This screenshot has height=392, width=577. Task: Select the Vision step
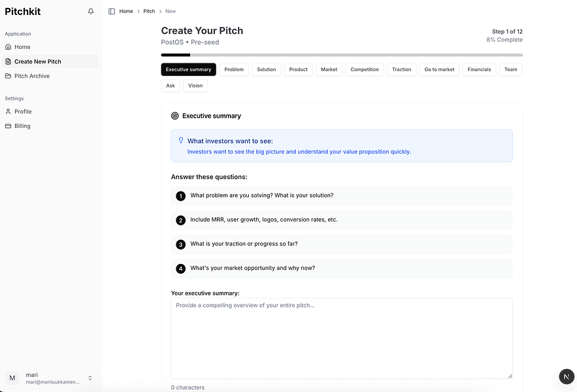tap(195, 85)
